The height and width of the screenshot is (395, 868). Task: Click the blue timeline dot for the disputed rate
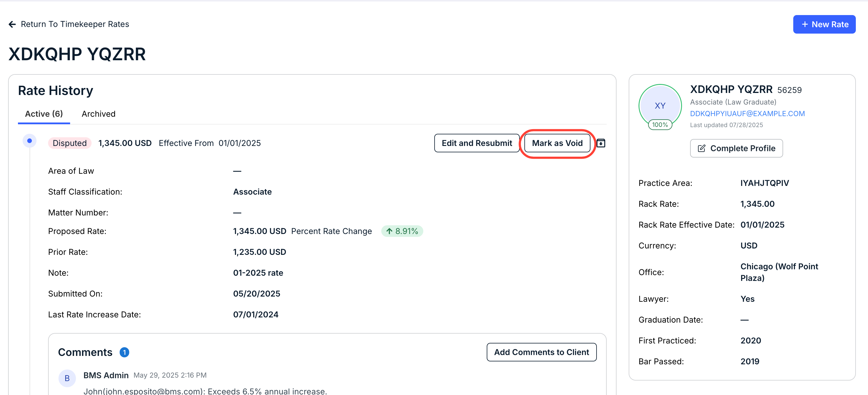30,141
